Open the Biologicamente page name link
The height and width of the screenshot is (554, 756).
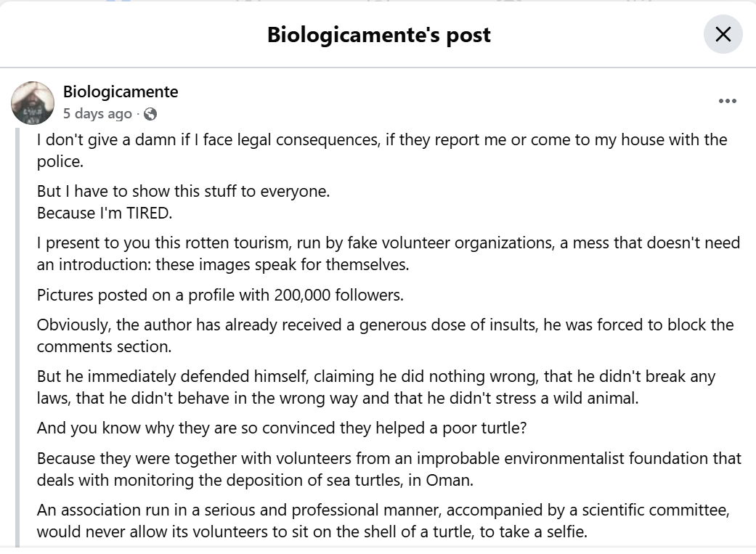[x=121, y=91]
